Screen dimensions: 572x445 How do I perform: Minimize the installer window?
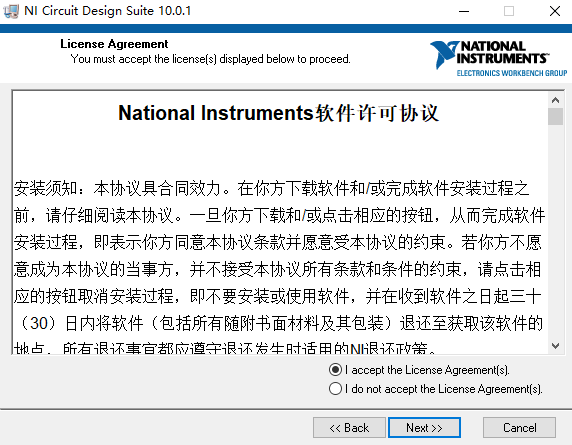464,11
